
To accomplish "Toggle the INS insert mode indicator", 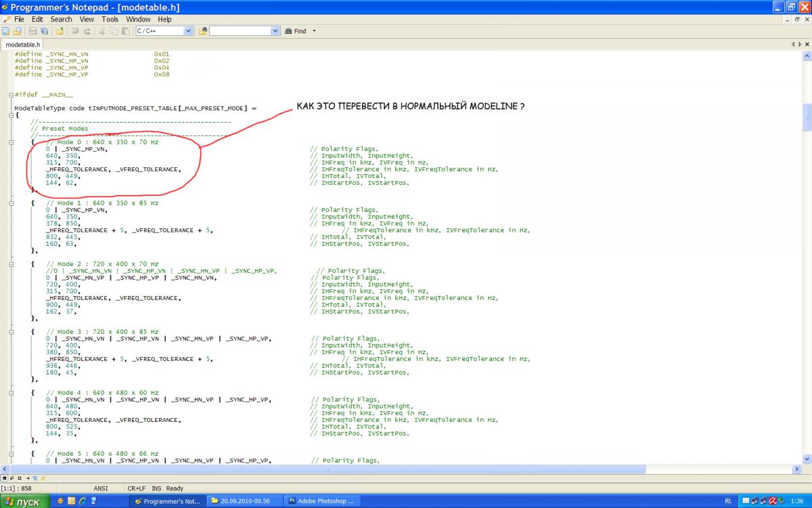I will click(156, 488).
